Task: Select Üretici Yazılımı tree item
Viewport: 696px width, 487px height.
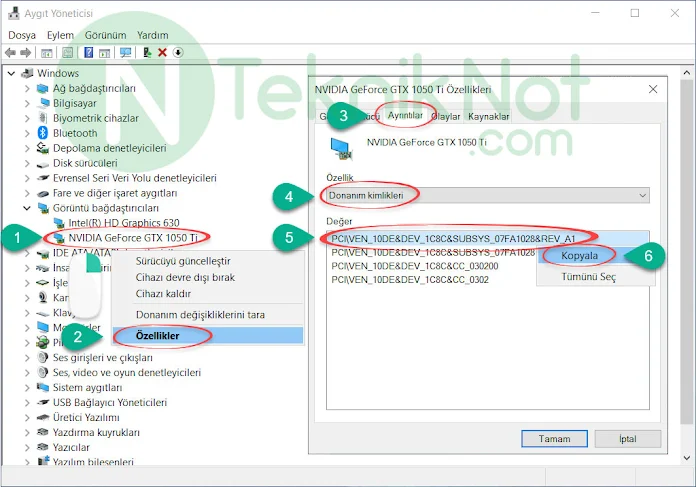Action: 86,417
